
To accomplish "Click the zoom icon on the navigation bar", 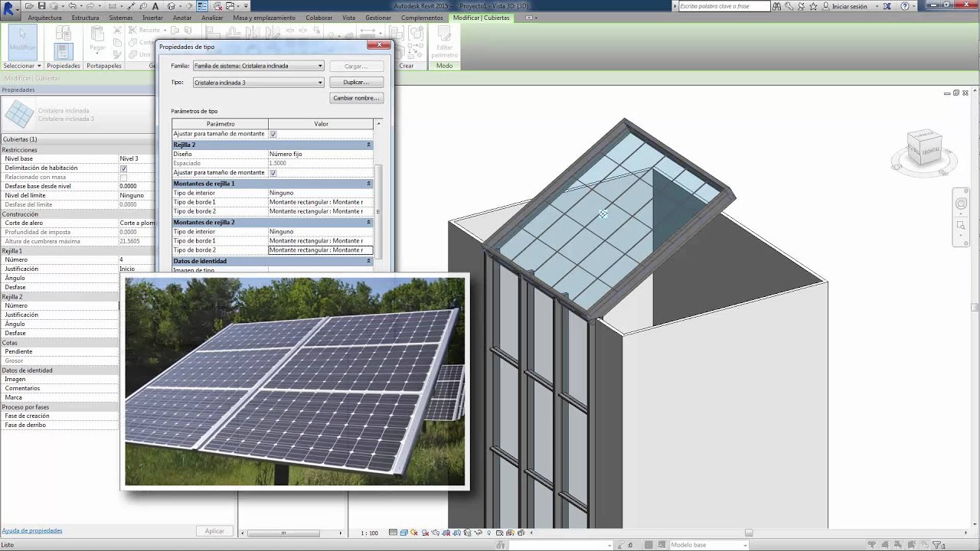I will pyautogui.click(x=961, y=225).
